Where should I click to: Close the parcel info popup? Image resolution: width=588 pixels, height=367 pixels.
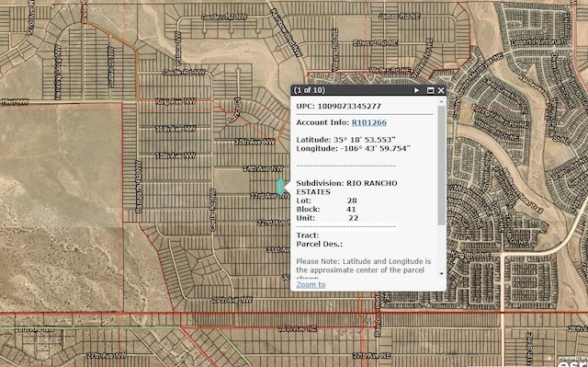tap(441, 90)
